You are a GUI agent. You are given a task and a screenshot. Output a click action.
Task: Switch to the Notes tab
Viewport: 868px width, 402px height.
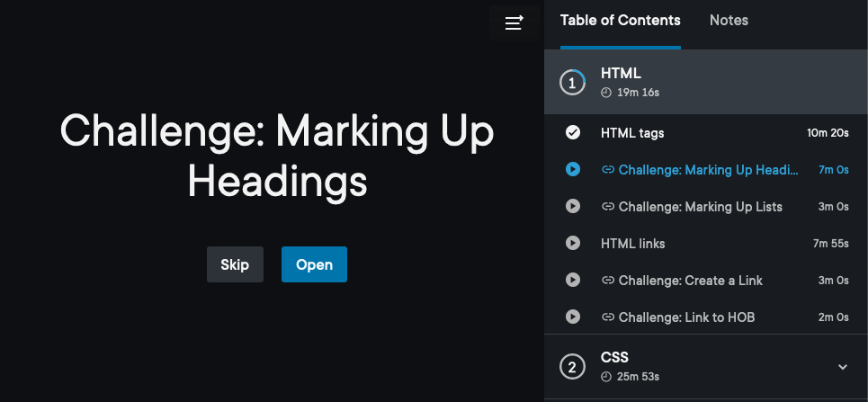click(x=729, y=21)
